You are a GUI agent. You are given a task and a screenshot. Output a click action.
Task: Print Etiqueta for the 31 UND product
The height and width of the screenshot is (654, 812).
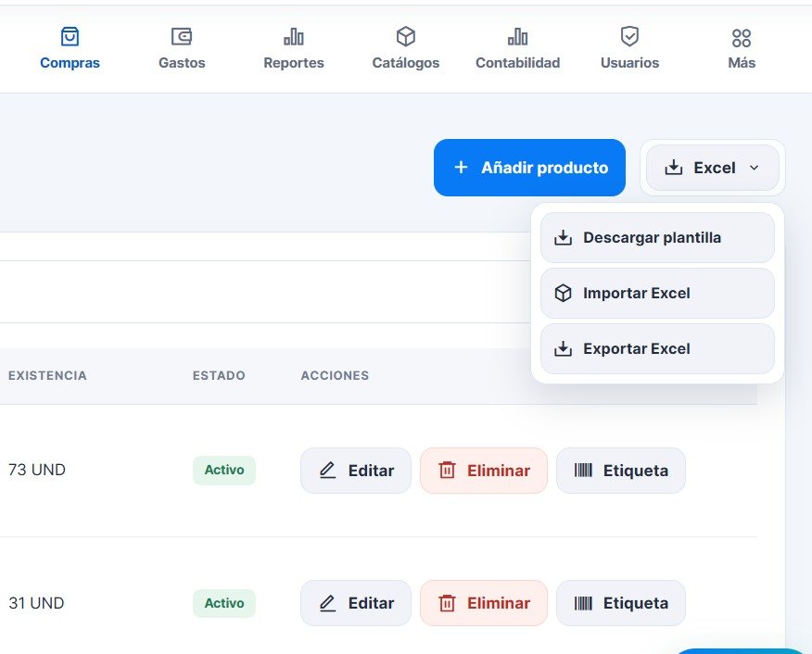[621, 603]
